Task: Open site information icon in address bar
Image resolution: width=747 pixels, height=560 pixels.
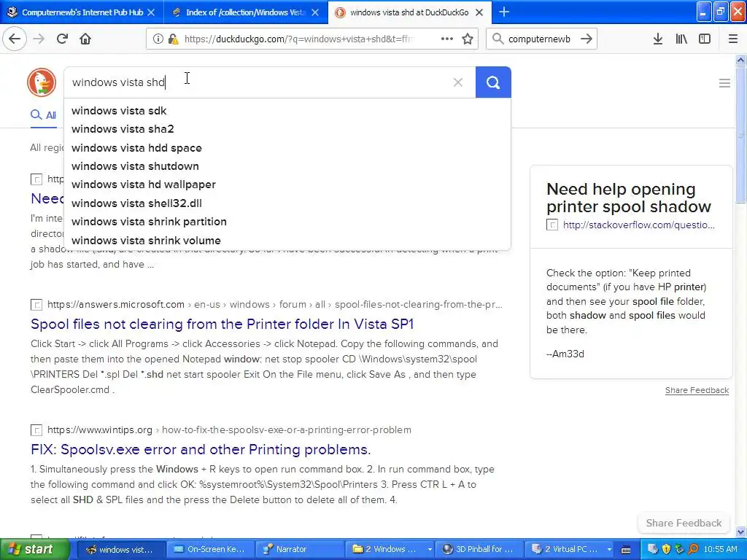Action: click(158, 39)
